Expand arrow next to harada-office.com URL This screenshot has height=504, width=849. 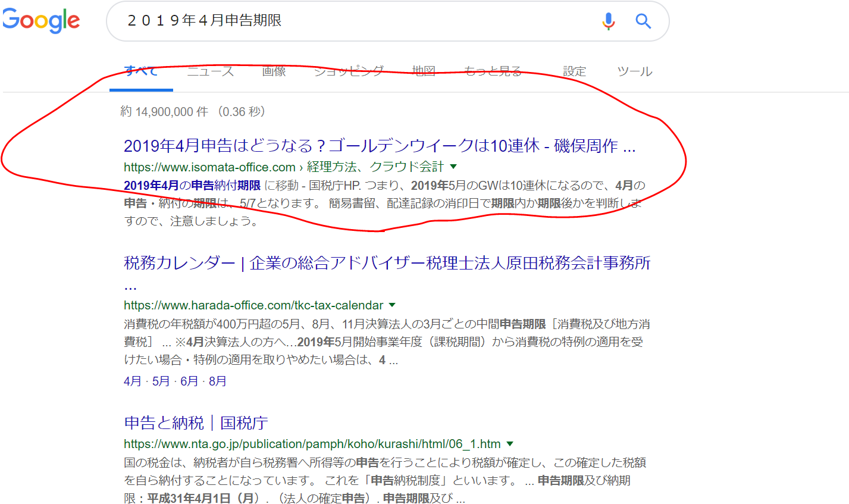coord(391,305)
